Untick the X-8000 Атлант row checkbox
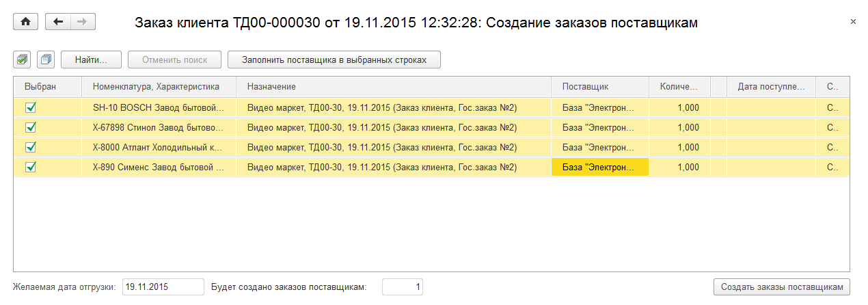Screen dimensions: 868x305 coord(31,147)
